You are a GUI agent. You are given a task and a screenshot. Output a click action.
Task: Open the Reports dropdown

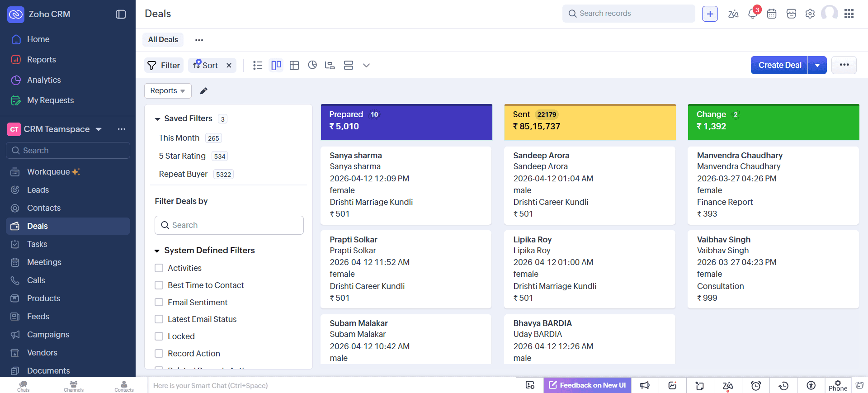[x=168, y=91]
